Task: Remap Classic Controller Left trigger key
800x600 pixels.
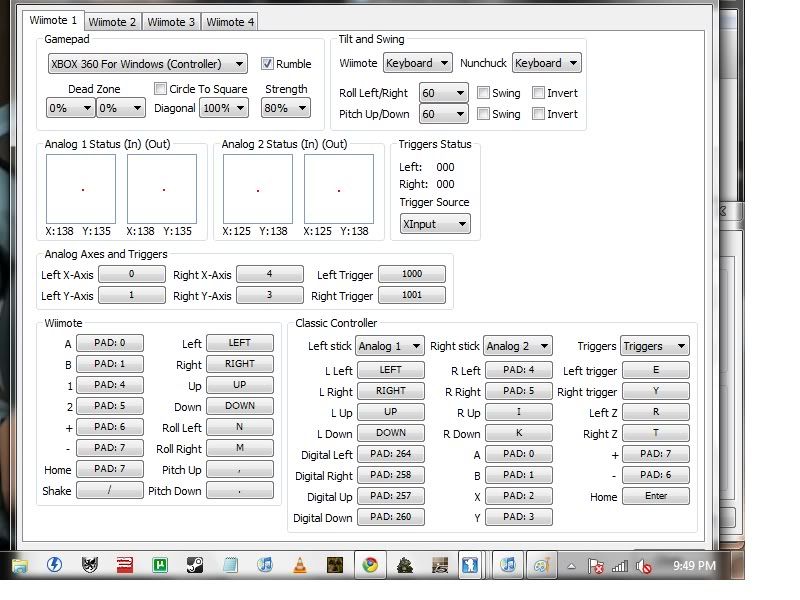Action: [656, 370]
